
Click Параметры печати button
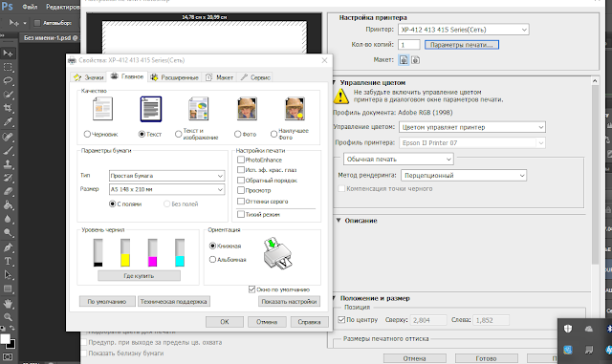pyautogui.click(x=461, y=45)
